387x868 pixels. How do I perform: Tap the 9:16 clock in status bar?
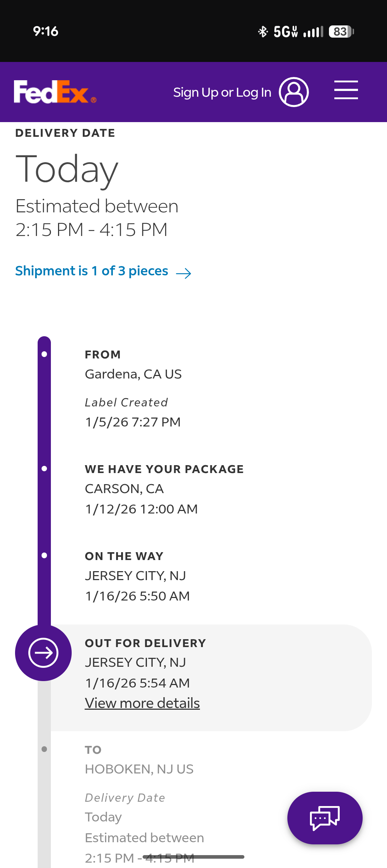tap(46, 31)
